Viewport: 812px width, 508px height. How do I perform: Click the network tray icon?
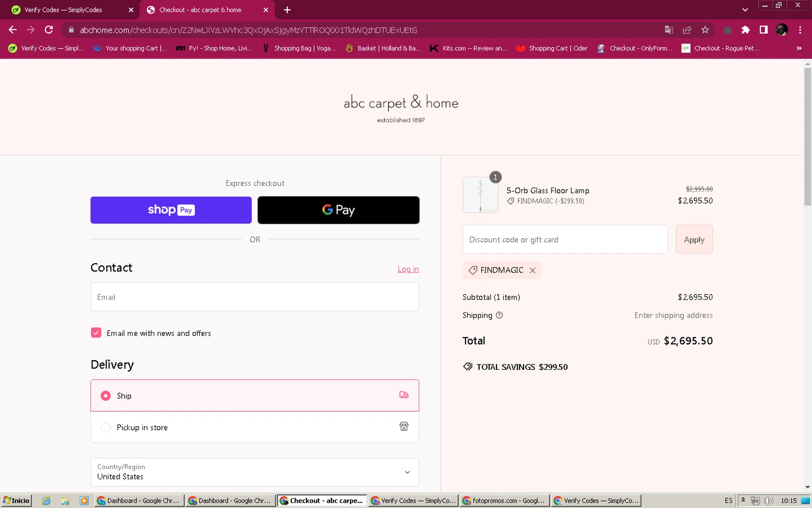point(755,501)
